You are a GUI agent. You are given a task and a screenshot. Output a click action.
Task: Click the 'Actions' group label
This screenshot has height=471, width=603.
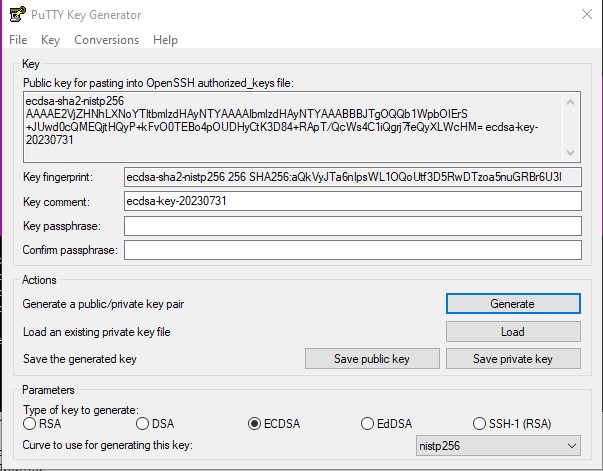point(39,280)
